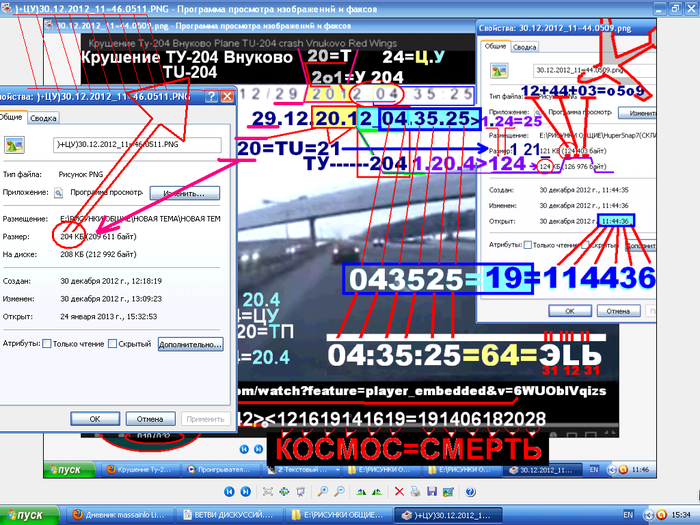Viewport: 700px width, 525px height.
Task: Click OK in 0509.png properties dialog
Action: [x=570, y=311]
